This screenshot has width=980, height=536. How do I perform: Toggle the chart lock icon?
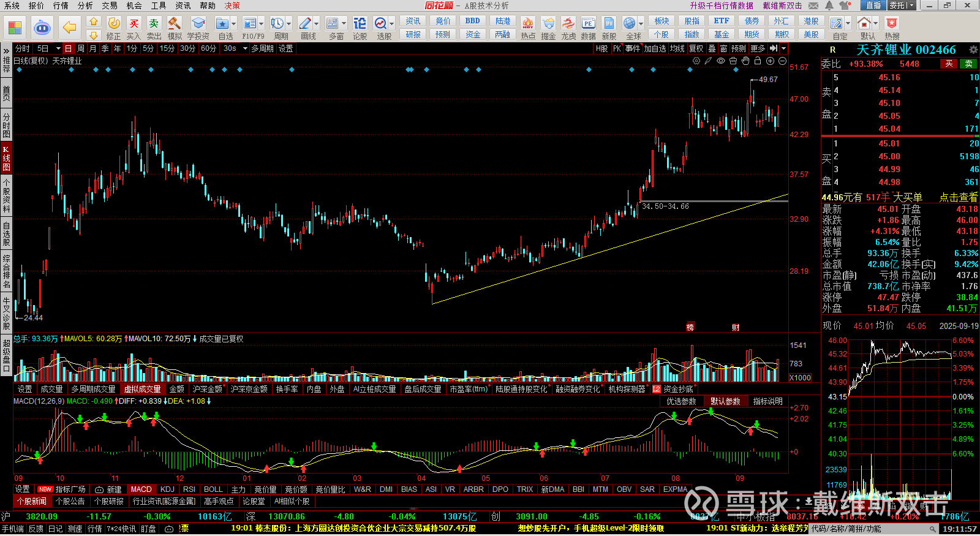pos(758,61)
